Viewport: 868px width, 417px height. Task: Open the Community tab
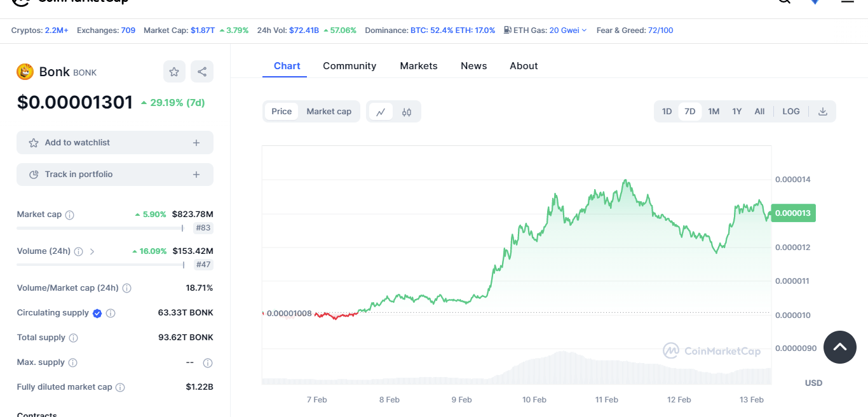[349, 66]
